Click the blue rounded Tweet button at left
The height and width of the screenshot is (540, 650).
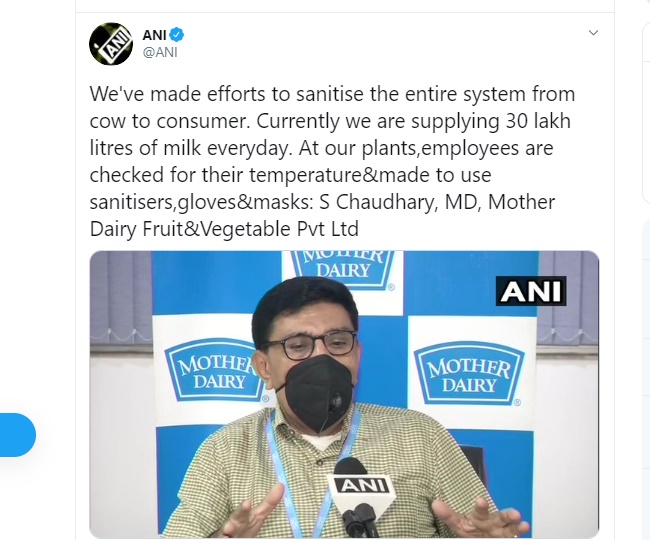pyautogui.click(x=18, y=435)
